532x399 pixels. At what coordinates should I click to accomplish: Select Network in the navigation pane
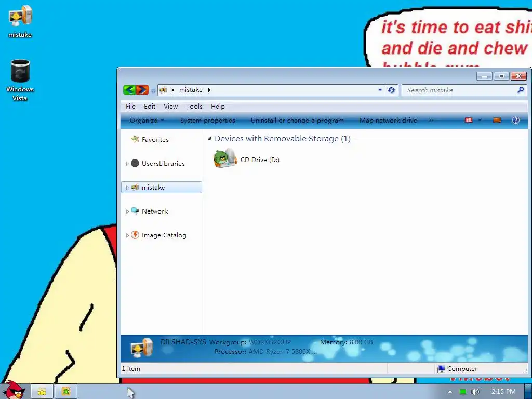(x=155, y=211)
